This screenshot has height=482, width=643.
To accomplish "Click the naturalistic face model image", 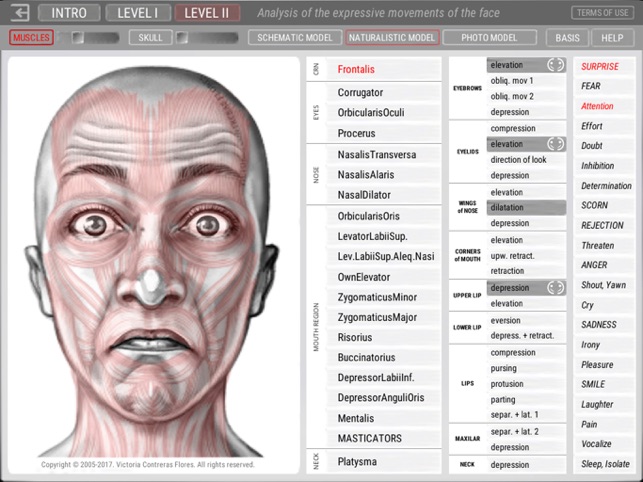I will pos(154,263).
